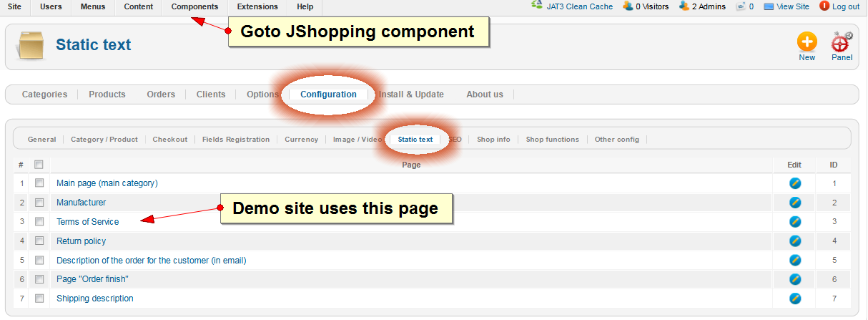This screenshot has width=868, height=320.
Task: Switch to Shop info subtab
Action: point(493,140)
